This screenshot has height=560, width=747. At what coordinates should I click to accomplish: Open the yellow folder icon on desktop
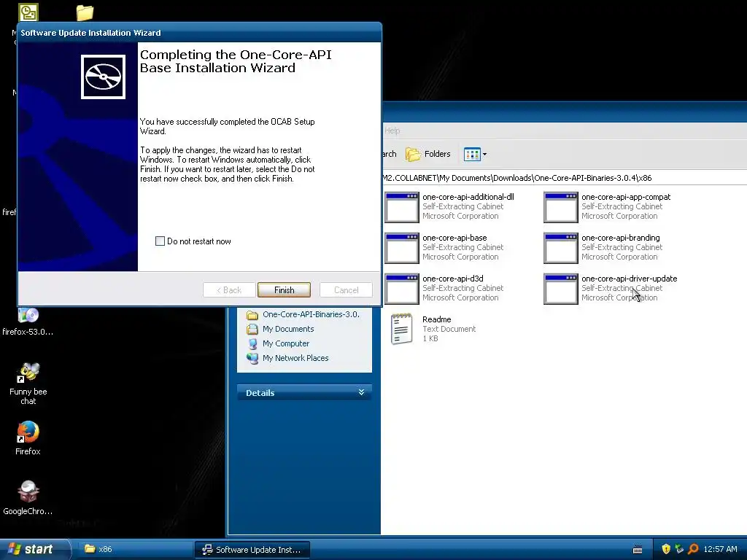85,12
